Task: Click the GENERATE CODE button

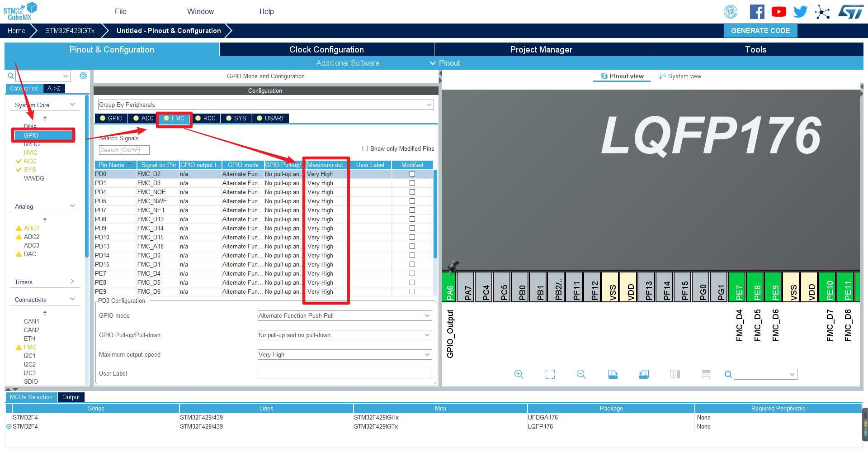Action: pyautogui.click(x=760, y=31)
